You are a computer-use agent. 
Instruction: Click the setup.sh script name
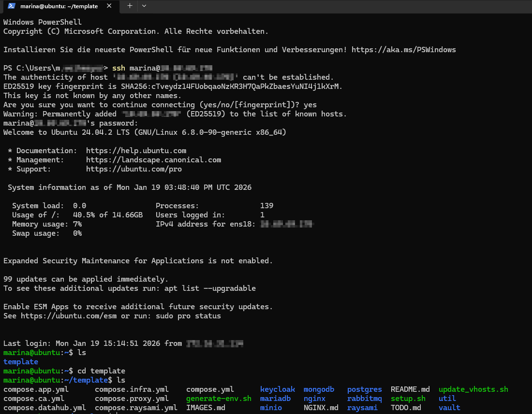point(408,398)
